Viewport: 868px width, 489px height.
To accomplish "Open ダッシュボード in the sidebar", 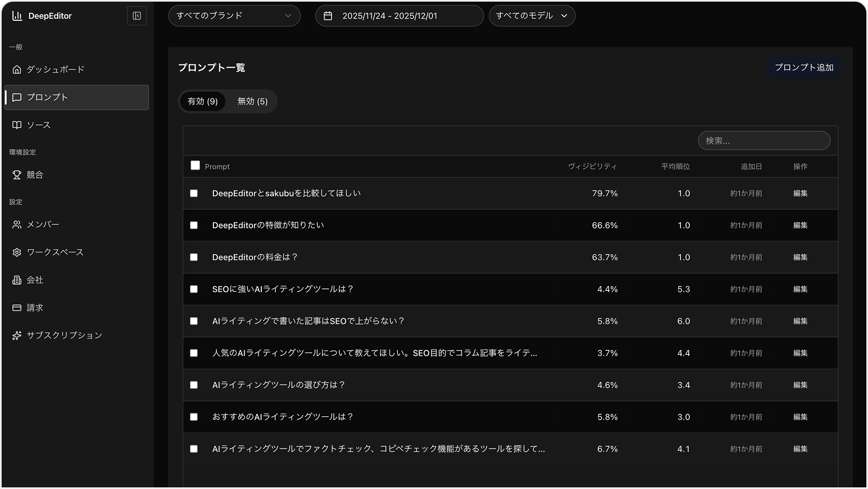I will (x=76, y=69).
